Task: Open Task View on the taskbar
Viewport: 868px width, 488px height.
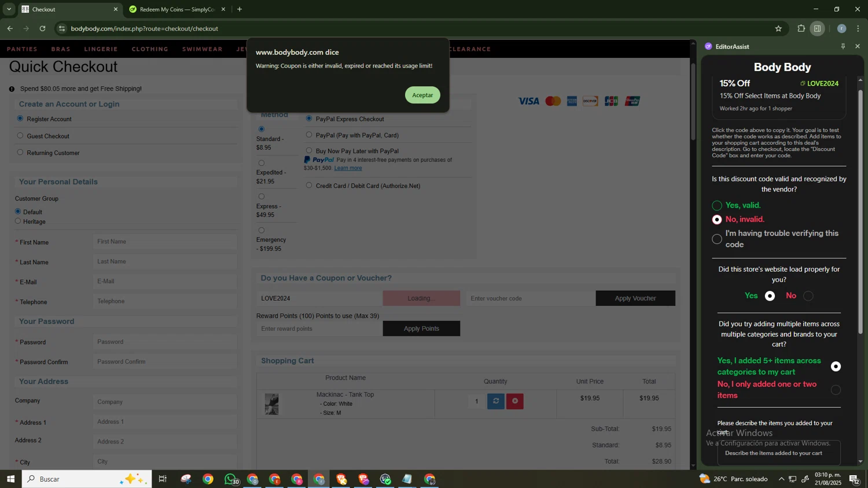Action: point(163,479)
